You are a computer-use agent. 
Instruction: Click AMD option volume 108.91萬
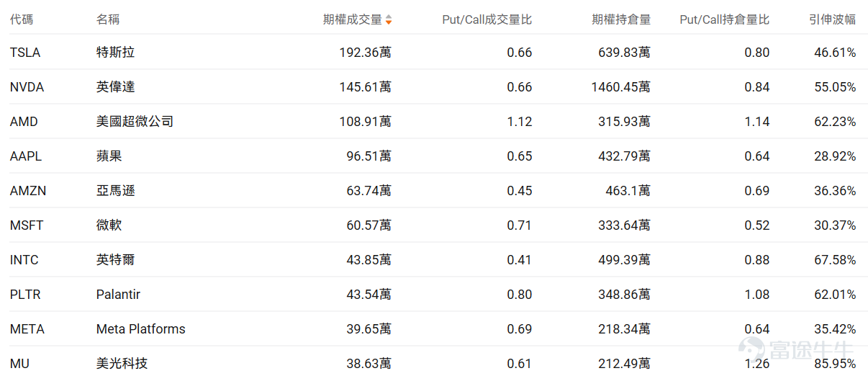[x=366, y=122]
